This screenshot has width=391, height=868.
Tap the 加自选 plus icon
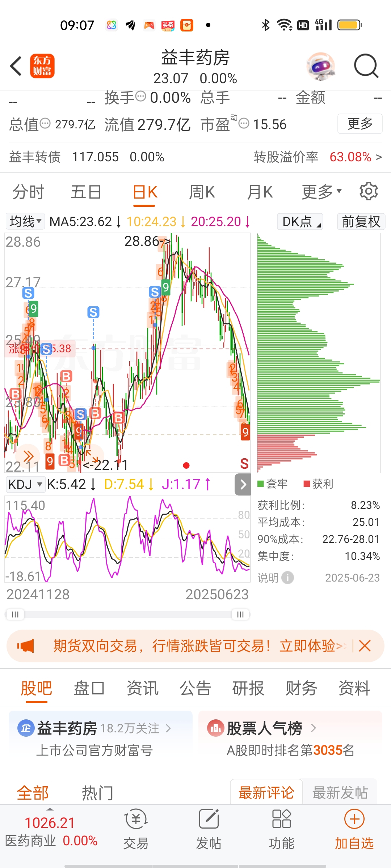click(x=354, y=819)
